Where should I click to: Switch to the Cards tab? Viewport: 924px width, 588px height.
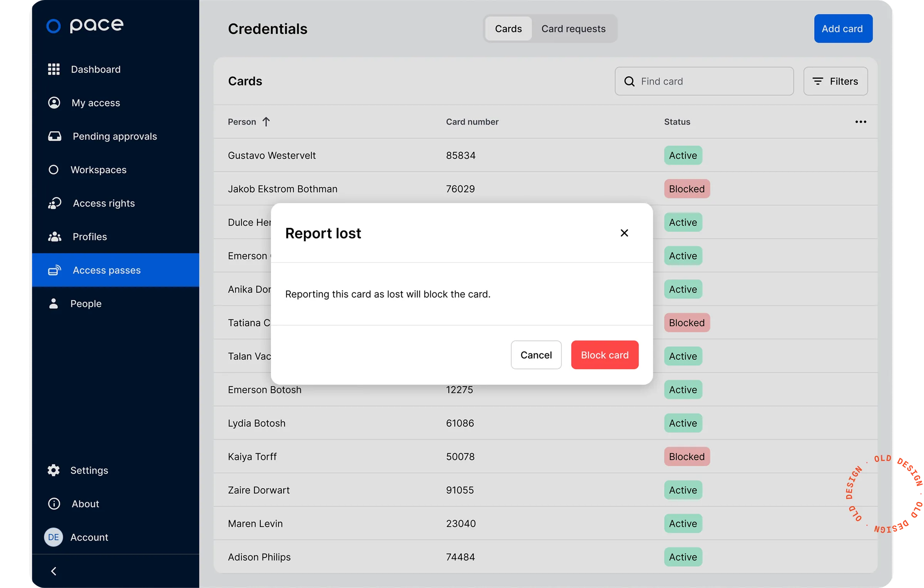508,29
